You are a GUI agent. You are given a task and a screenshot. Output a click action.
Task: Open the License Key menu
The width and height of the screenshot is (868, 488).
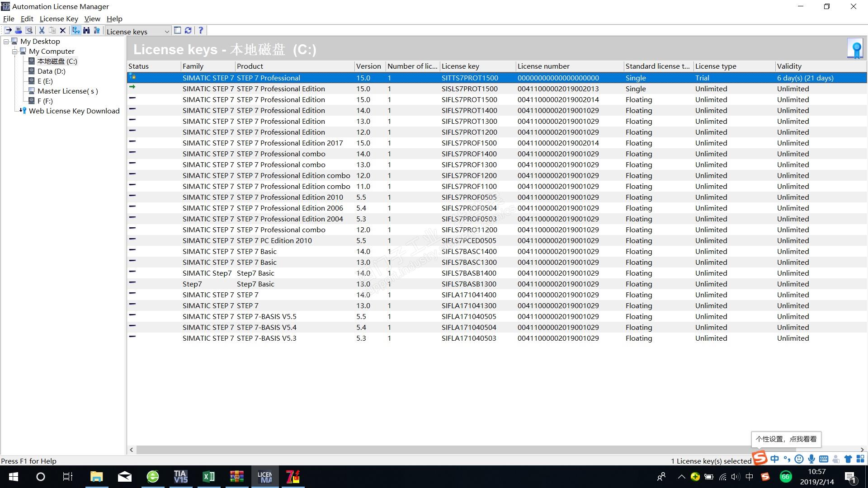point(59,19)
